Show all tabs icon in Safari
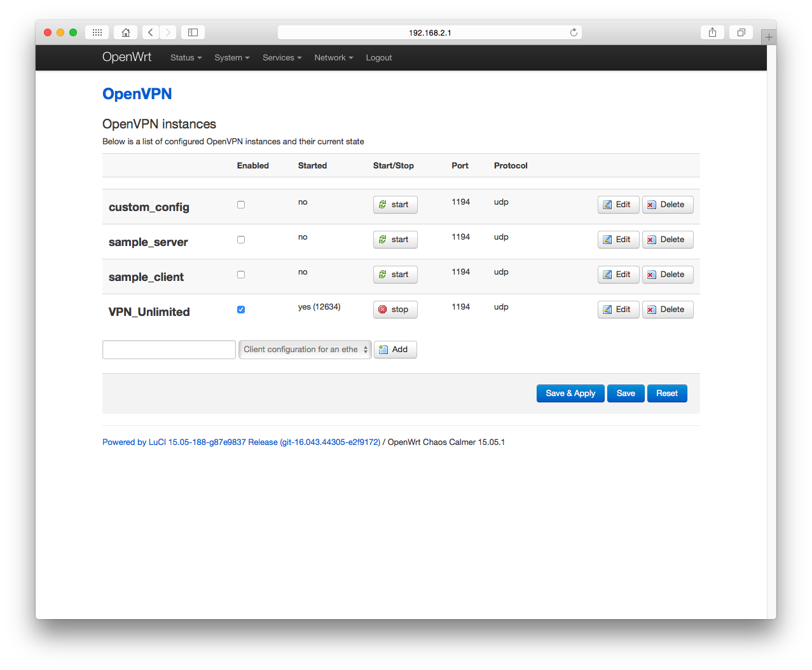The height and width of the screenshot is (670, 812). [741, 32]
